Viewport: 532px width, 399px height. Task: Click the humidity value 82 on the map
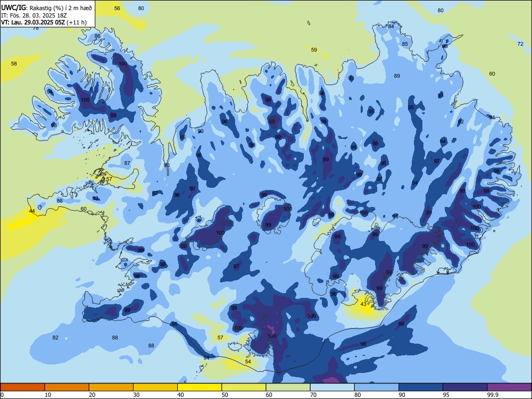[x=55, y=338]
